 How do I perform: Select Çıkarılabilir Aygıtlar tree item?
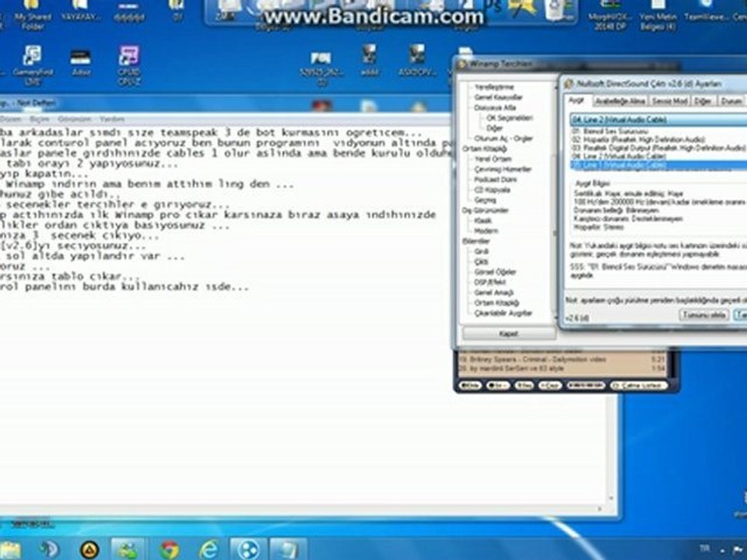click(x=503, y=313)
